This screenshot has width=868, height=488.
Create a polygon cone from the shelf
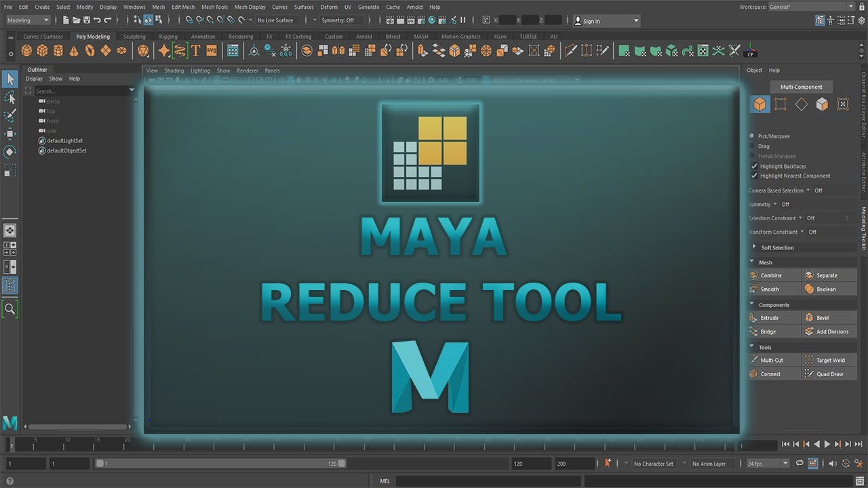point(74,50)
